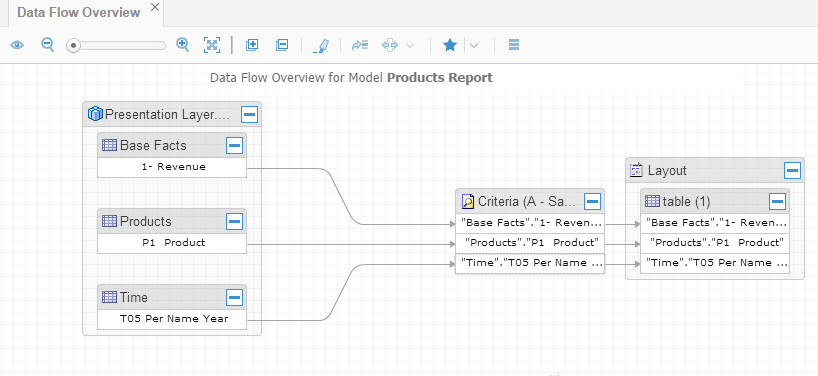Click the Presentation Layer cube icon
The width and height of the screenshot is (818, 376).
[95, 114]
